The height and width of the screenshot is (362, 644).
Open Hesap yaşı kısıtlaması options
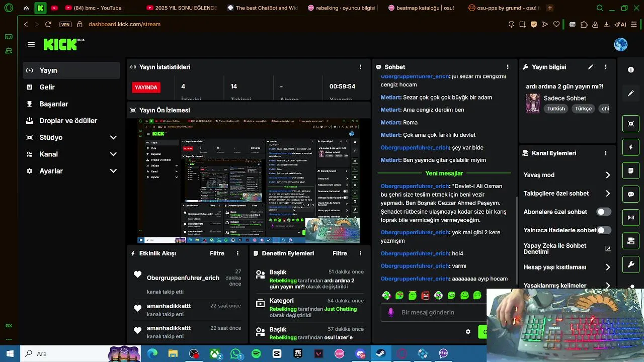coord(567,267)
